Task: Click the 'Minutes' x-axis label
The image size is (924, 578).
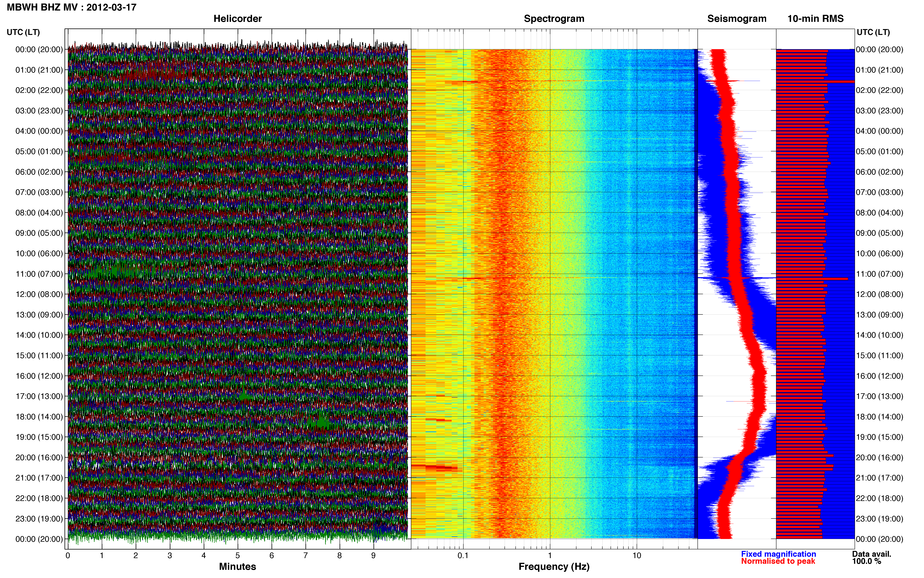Action: (x=237, y=566)
